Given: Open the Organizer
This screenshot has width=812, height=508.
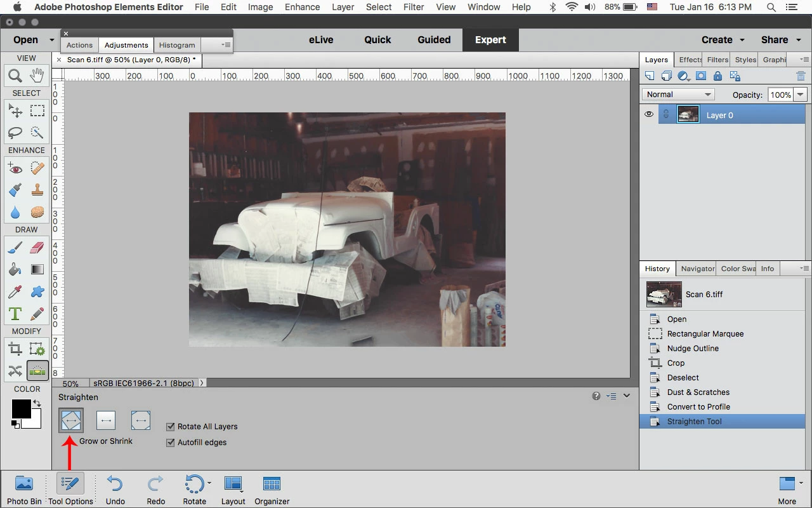Looking at the screenshot, I should tap(272, 490).
